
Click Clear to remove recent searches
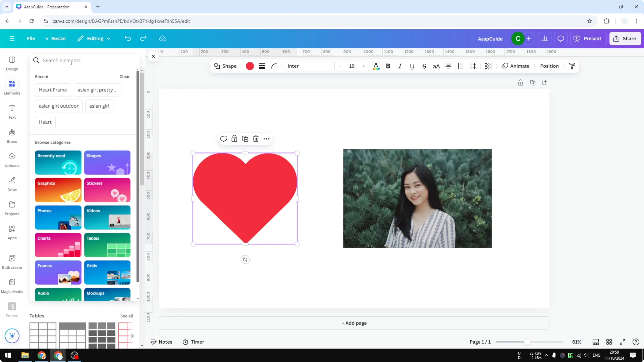click(x=124, y=77)
